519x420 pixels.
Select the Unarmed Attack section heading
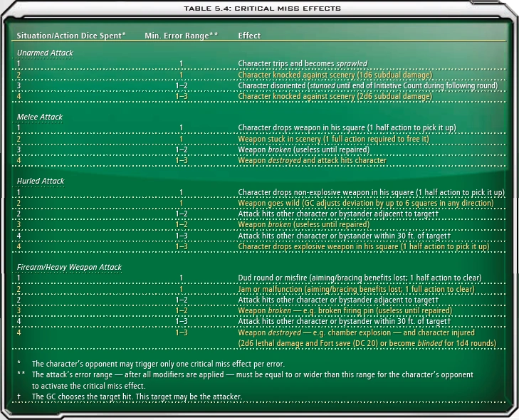45,53
